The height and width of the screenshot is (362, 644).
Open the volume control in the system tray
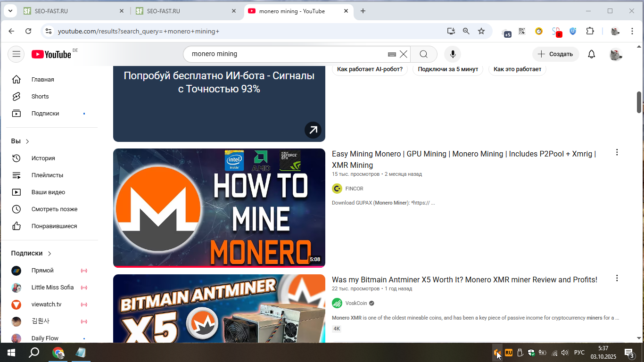(565, 353)
